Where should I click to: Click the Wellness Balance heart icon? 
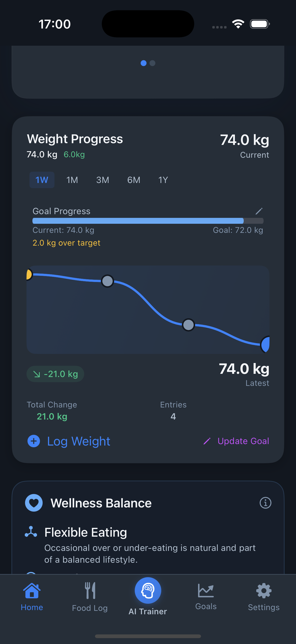34,503
